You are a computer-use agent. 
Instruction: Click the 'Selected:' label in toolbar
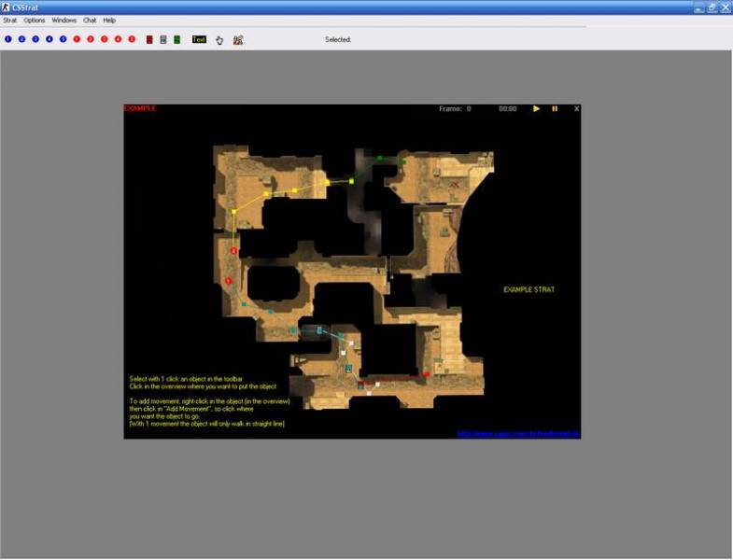point(338,40)
